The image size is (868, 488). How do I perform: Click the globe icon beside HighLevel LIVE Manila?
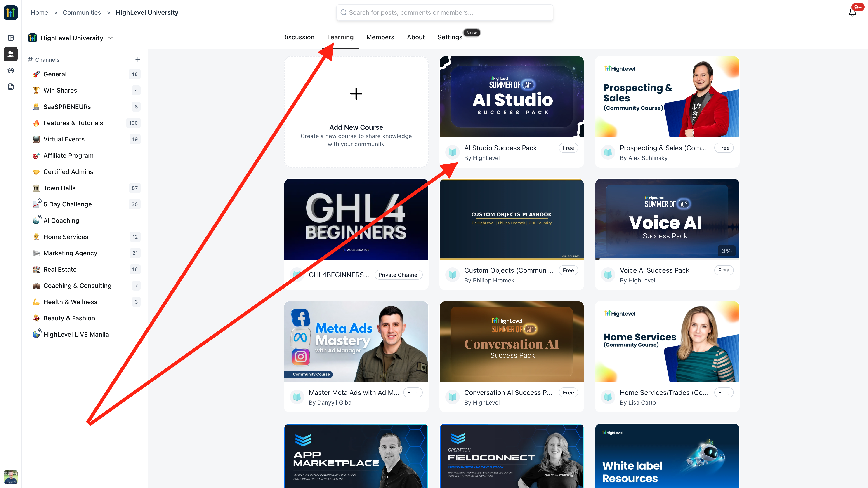pos(37,333)
